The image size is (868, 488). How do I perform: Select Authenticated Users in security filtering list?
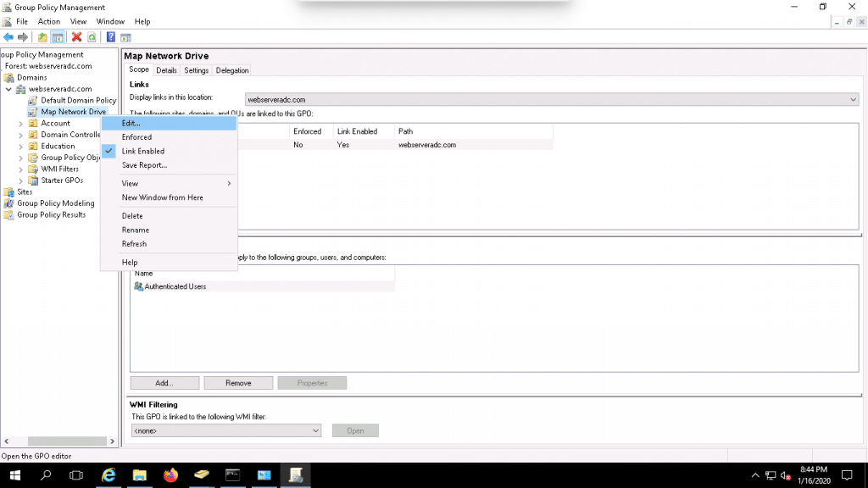[x=175, y=286]
